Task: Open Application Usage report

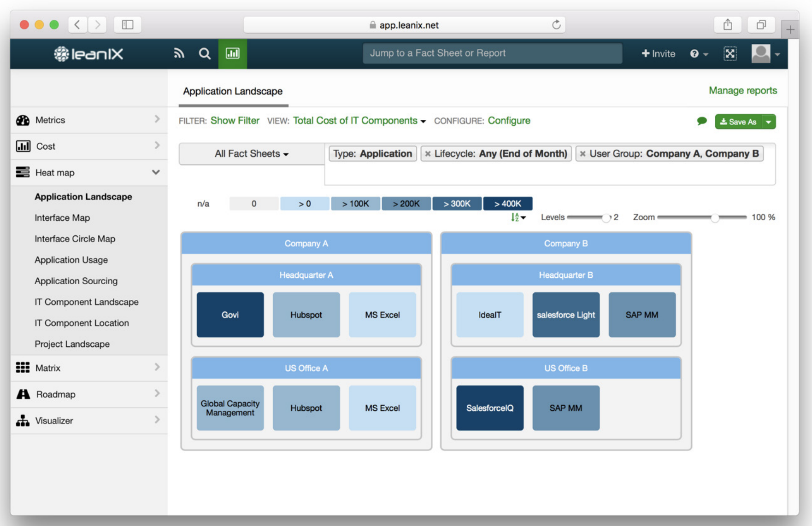Action: pos(71,260)
